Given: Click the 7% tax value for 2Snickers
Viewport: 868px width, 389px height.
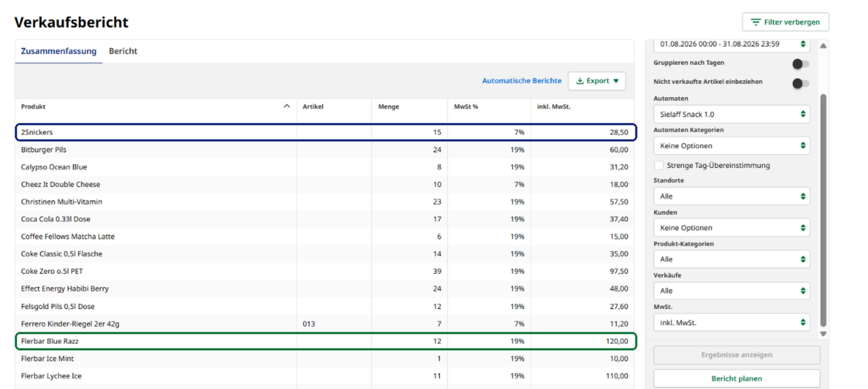Looking at the screenshot, I should point(519,132).
